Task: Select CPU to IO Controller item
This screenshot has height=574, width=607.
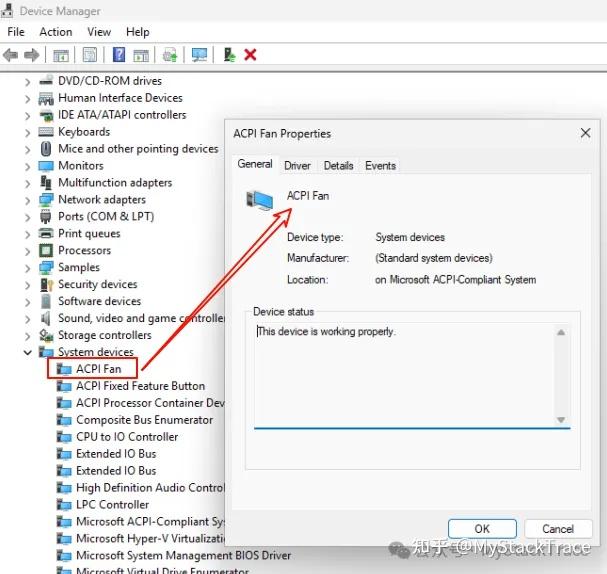Action: [127, 437]
